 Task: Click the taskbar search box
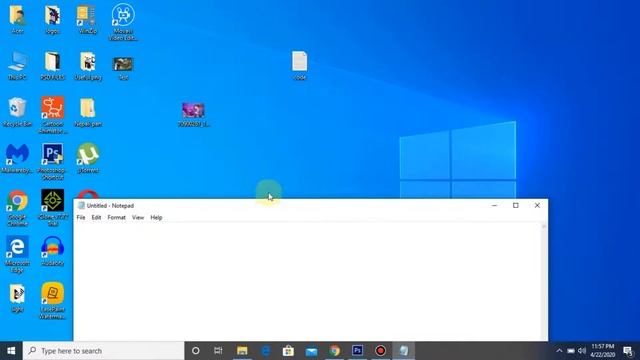(x=104, y=351)
